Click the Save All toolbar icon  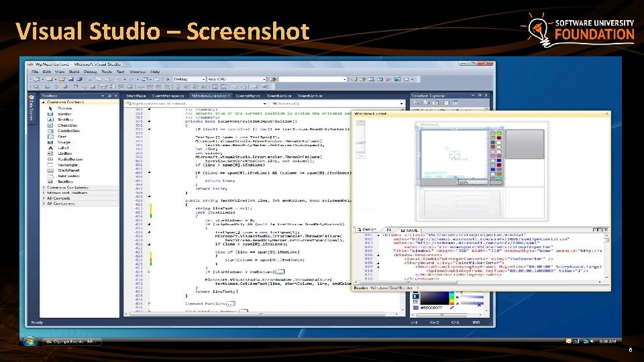pyautogui.click(x=79, y=79)
